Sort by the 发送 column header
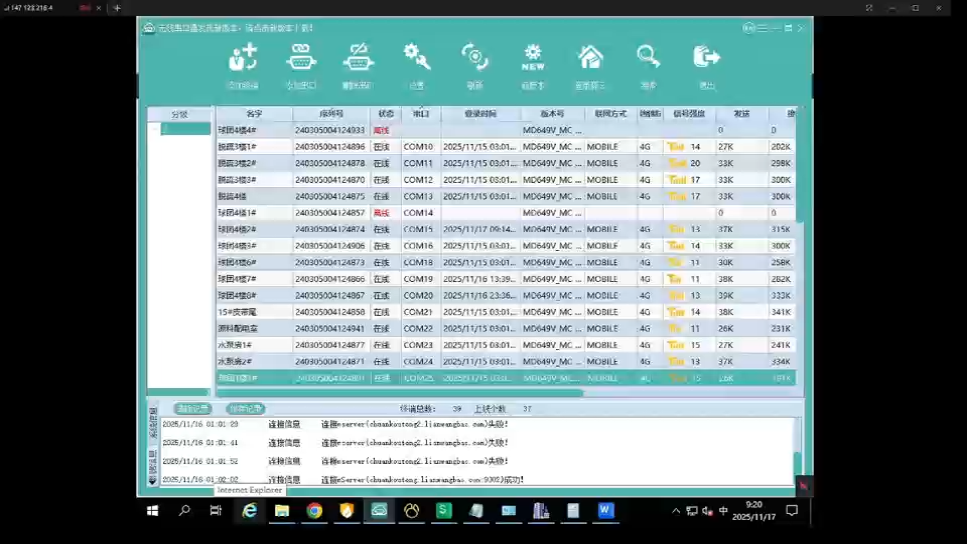The height and width of the screenshot is (544, 967). [x=741, y=113]
